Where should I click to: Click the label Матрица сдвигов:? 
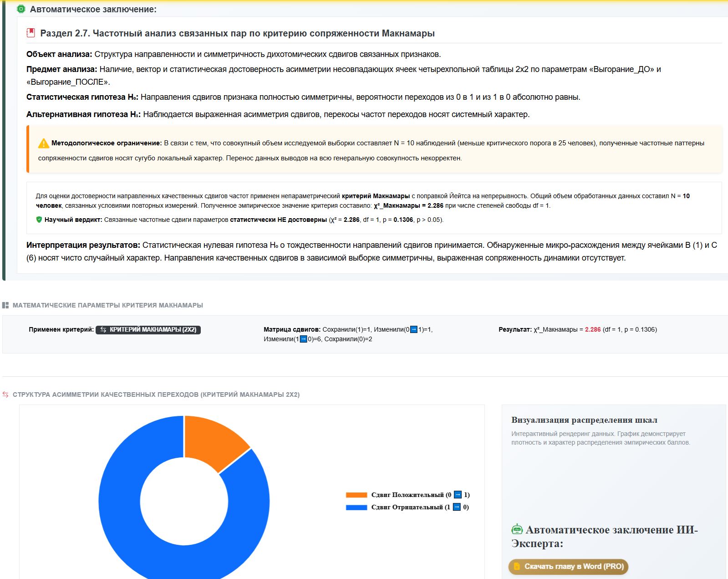coord(292,329)
